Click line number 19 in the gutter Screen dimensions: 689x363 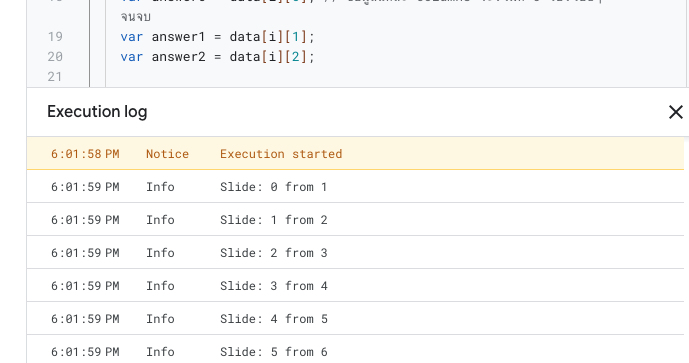(55, 36)
